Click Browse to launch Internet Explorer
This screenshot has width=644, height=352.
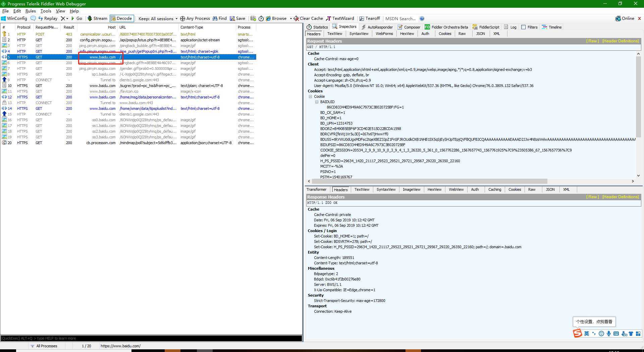(276, 18)
